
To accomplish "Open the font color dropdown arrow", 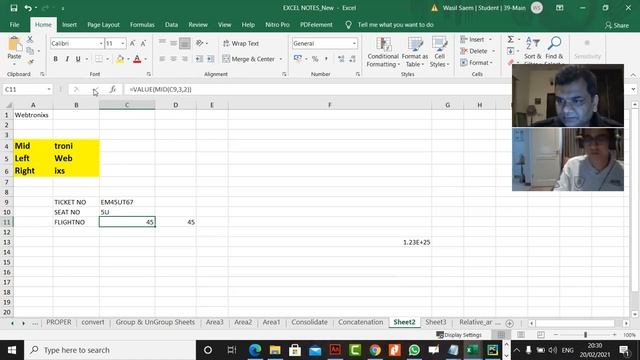I will (x=145, y=59).
